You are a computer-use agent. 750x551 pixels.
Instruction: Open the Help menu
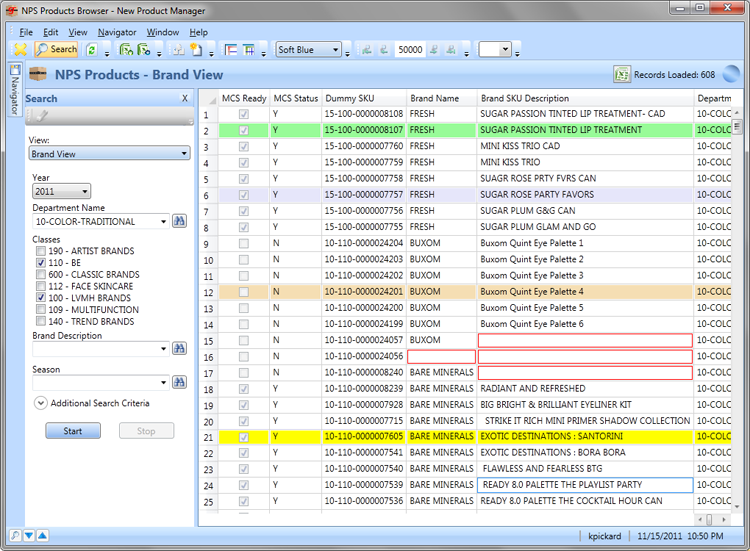pos(199,32)
